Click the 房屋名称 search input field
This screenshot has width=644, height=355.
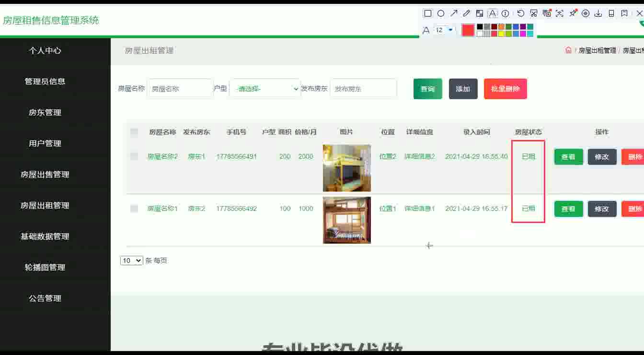(x=180, y=89)
